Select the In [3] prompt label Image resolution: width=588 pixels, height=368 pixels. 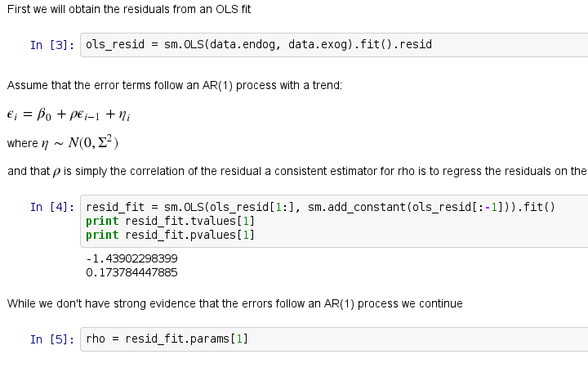53,44
